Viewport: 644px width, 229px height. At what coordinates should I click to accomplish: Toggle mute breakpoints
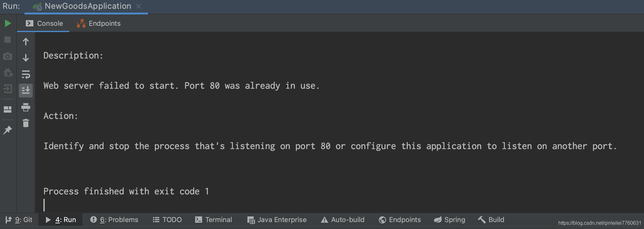[x=8, y=72]
